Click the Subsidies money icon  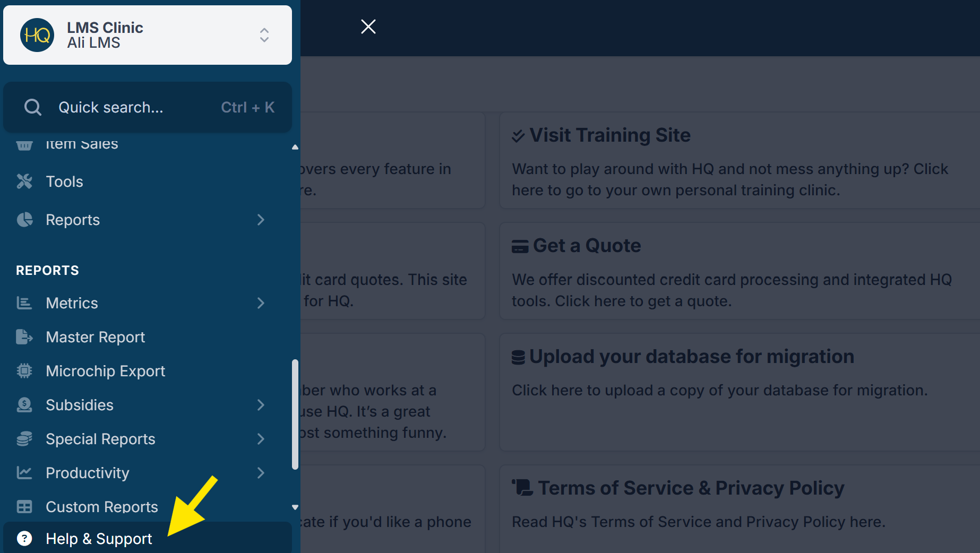click(x=24, y=405)
